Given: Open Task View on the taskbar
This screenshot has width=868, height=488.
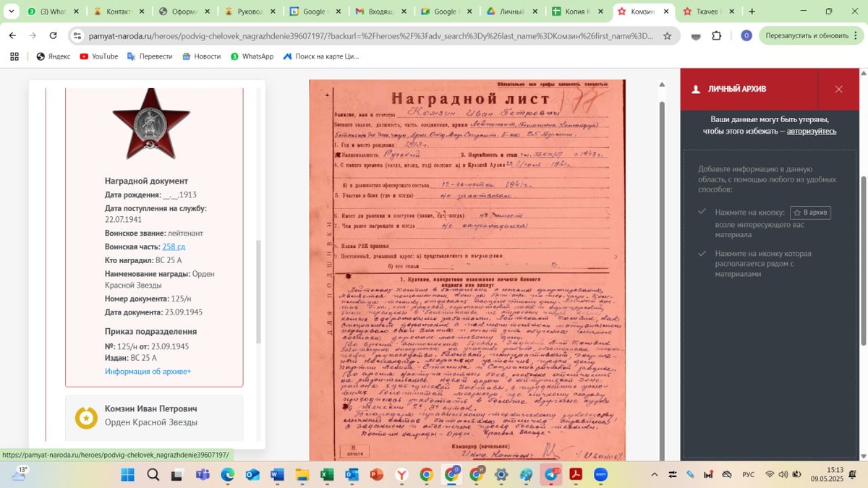Looking at the screenshot, I should (x=177, y=475).
